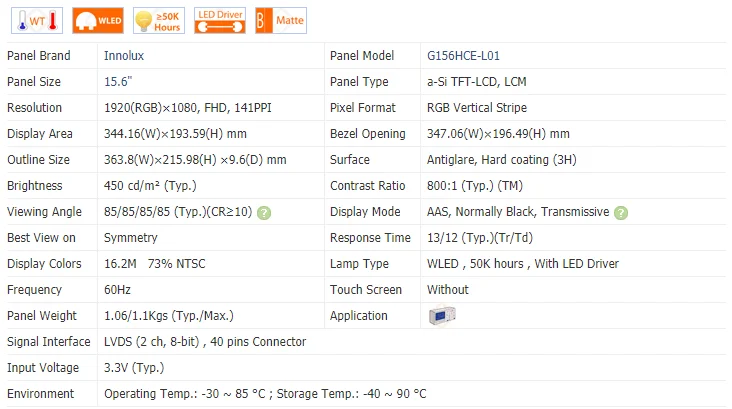732x409 pixels.
Task: Click the 'Bezel Opening' label
Action: coord(368,134)
